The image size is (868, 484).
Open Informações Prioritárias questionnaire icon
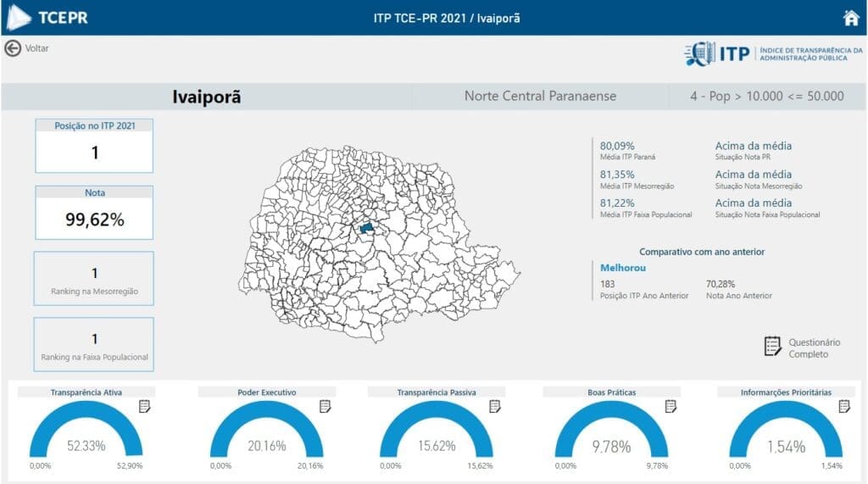click(x=844, y=407)
